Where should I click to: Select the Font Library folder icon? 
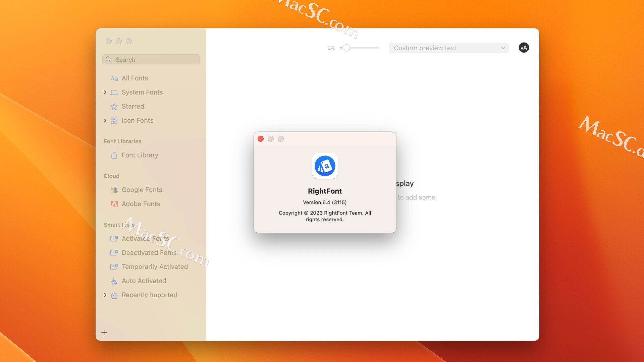(x=114, y=156)
